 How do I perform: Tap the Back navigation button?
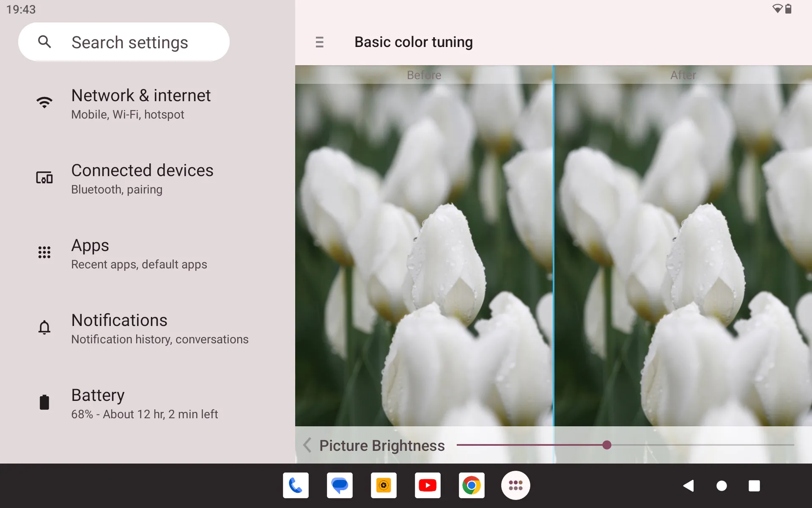coord(689,486)
